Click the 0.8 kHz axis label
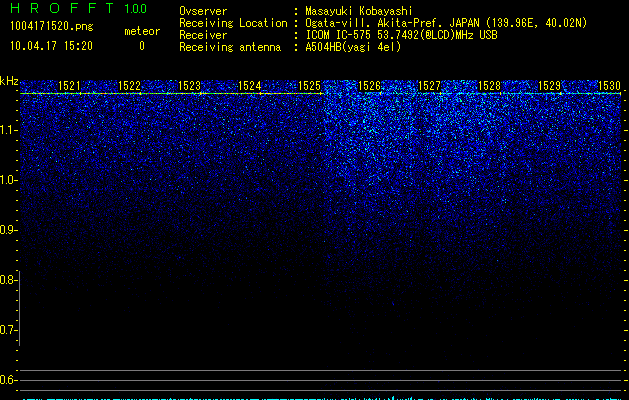629x400 pixels. pos(8,280)
